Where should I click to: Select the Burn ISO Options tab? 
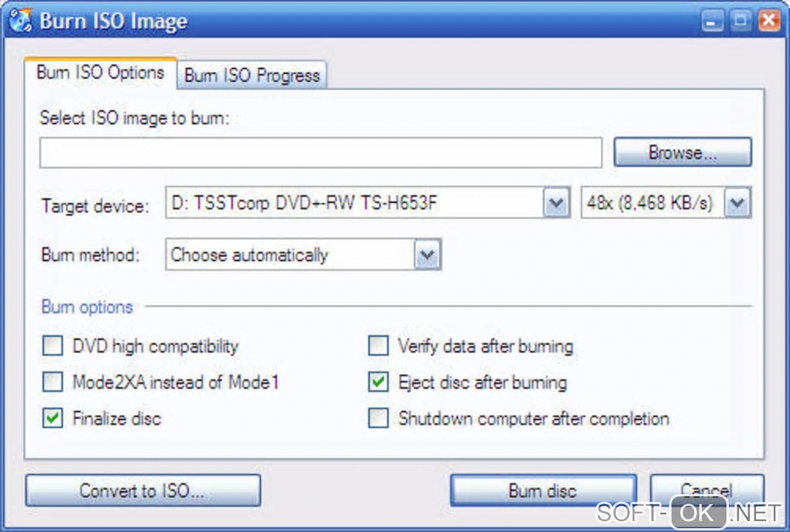click(x=101, y=73)
